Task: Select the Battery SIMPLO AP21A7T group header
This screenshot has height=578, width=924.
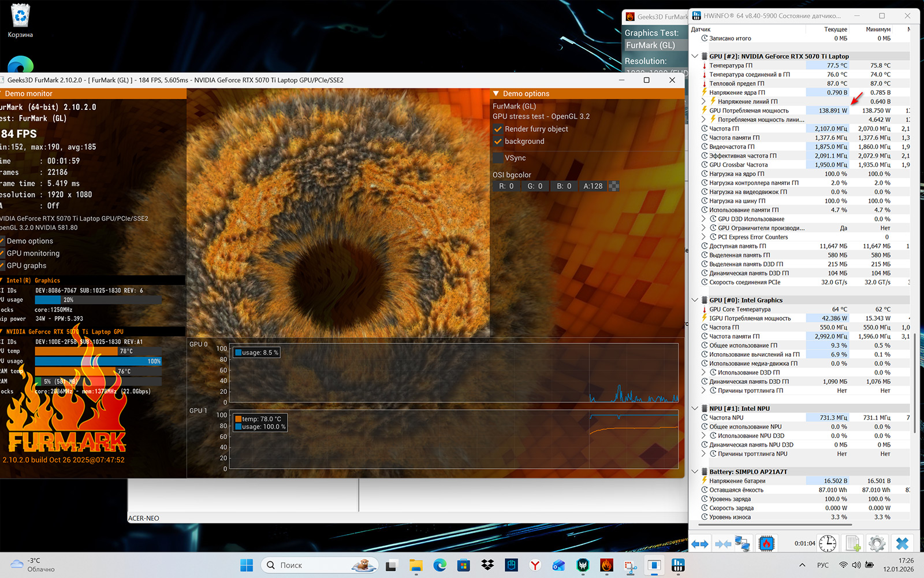Action: click(x=748, y=472)
